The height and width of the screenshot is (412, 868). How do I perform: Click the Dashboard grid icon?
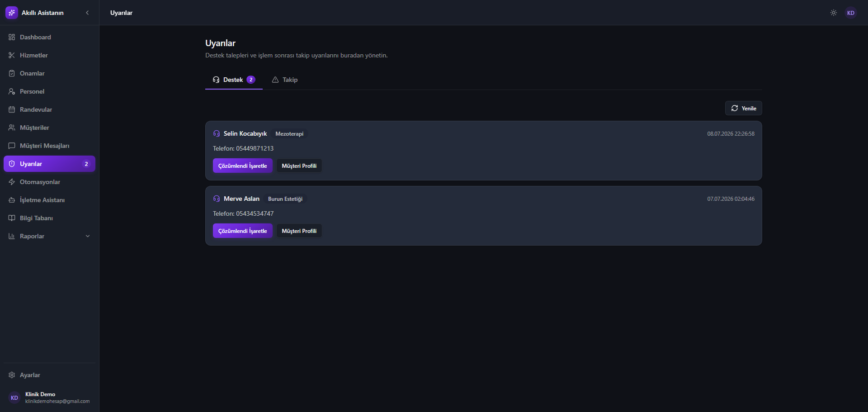(x=12, y=37)
